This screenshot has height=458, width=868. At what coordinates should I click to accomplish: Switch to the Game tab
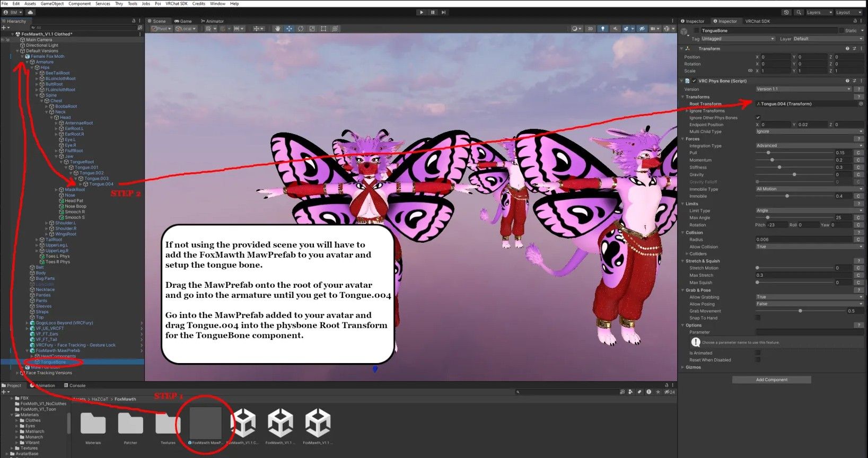[183, 21]
